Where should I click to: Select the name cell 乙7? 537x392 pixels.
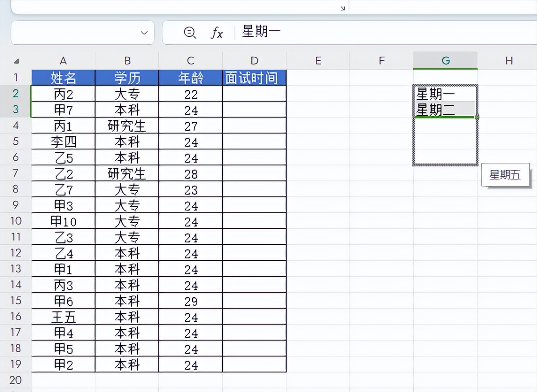coord(63,189)
